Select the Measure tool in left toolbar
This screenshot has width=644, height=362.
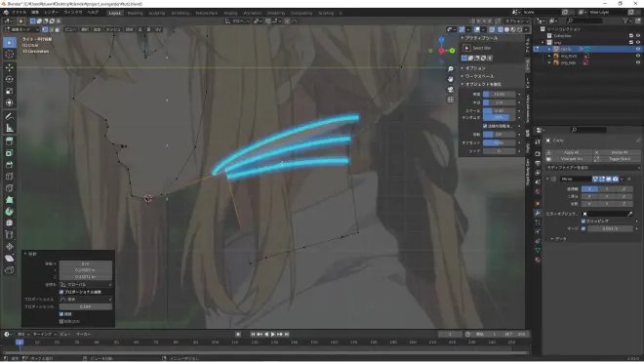(x=10, y=128)
